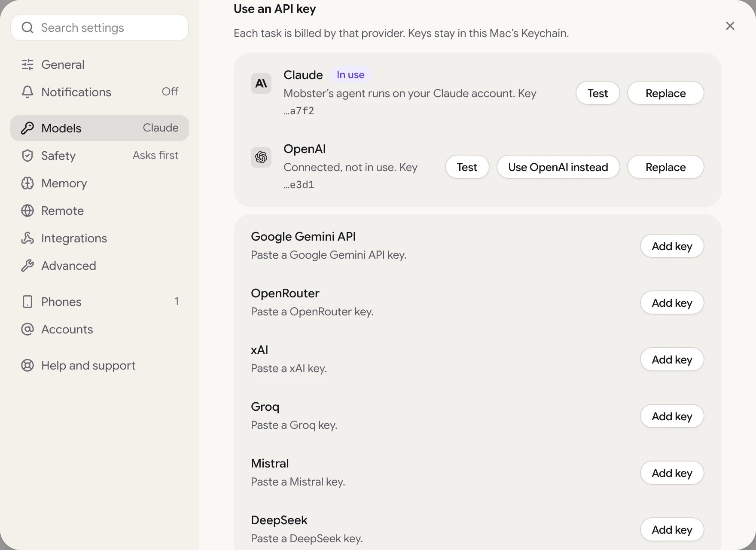Test the Claude API key

coord(598,93)
